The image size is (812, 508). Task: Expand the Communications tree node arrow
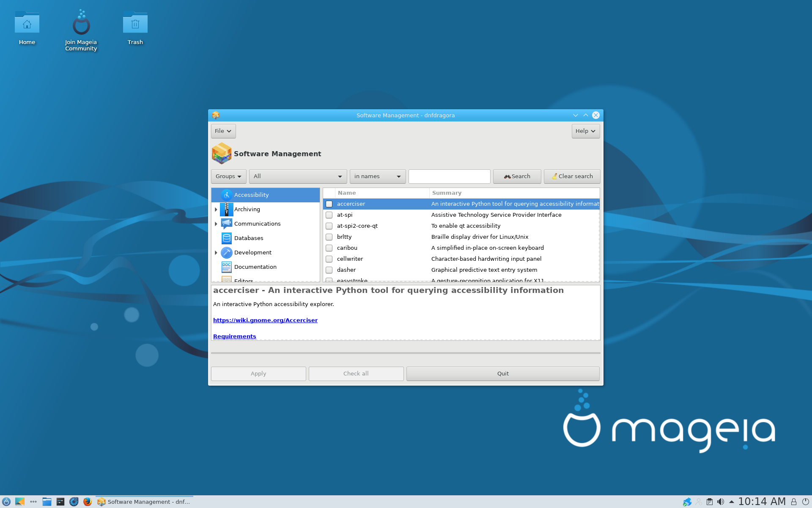216,224
